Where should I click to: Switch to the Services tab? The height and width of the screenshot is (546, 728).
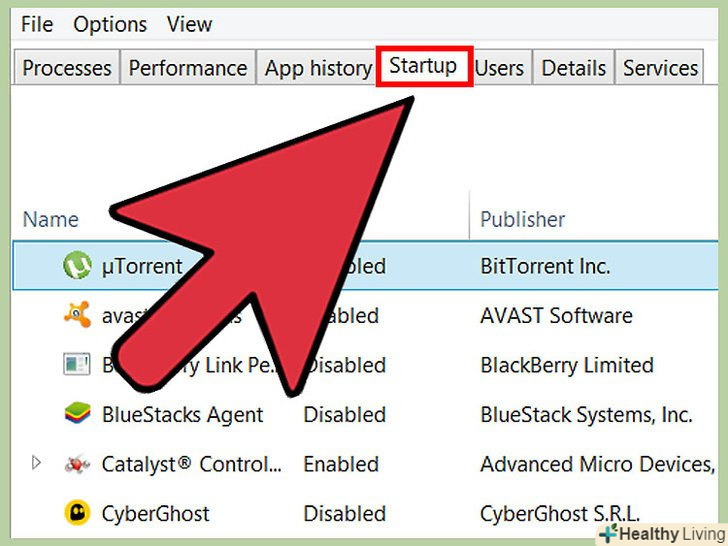(x=660, y=68)
